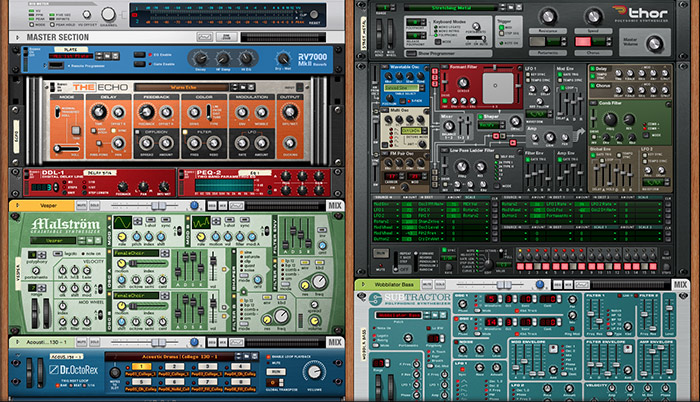The width and height of the screenshot is (700, 402).
Task: Click Thor Master Volume knob
Action: 654,43
